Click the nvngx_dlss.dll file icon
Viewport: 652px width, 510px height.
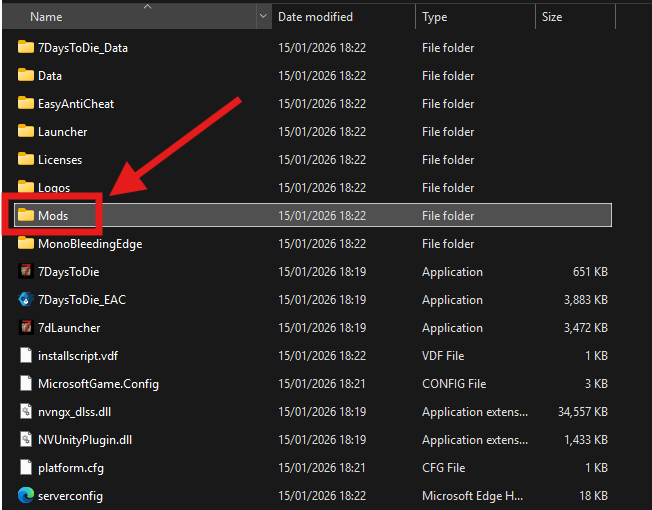click(26, 411)
